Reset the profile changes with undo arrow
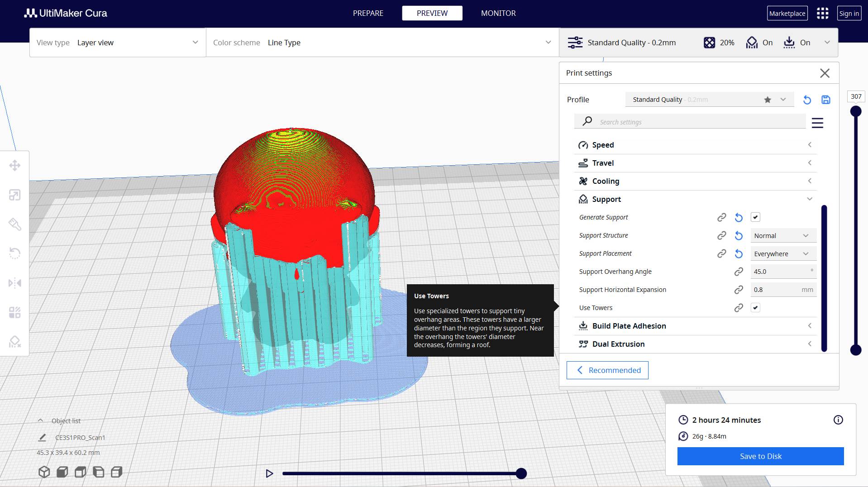The height and width of the screenshot is (487, 868). [807, 100]
